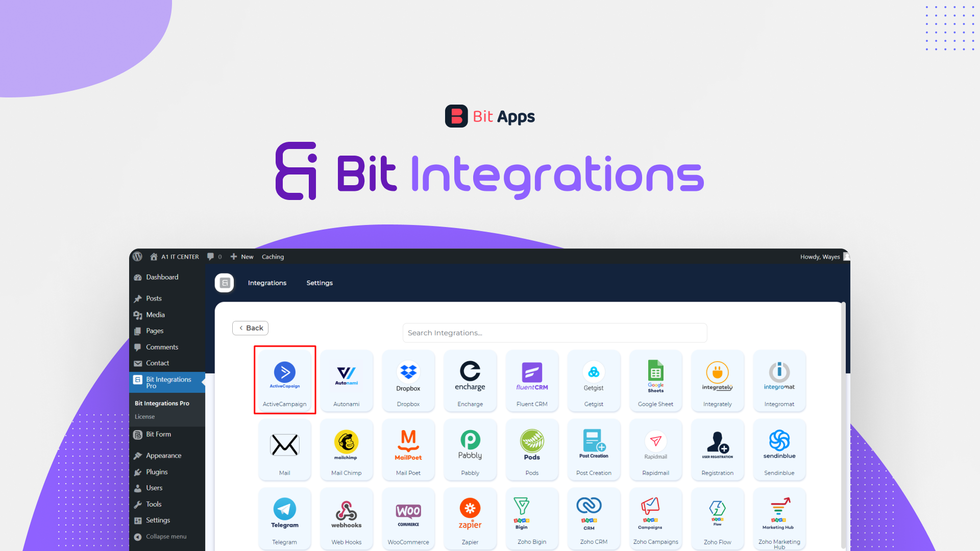Open the Dropbox integration
This screenshot has height=551, width=980.
click(x=408, y=378)
